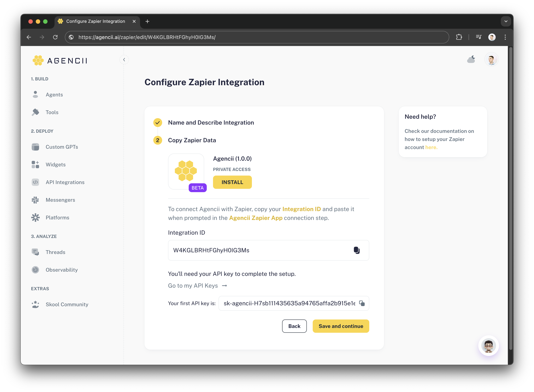Viewport: 534px width, 392px height.
Task: Select the Widgets sidebar icon
Action: coord(35,165)
